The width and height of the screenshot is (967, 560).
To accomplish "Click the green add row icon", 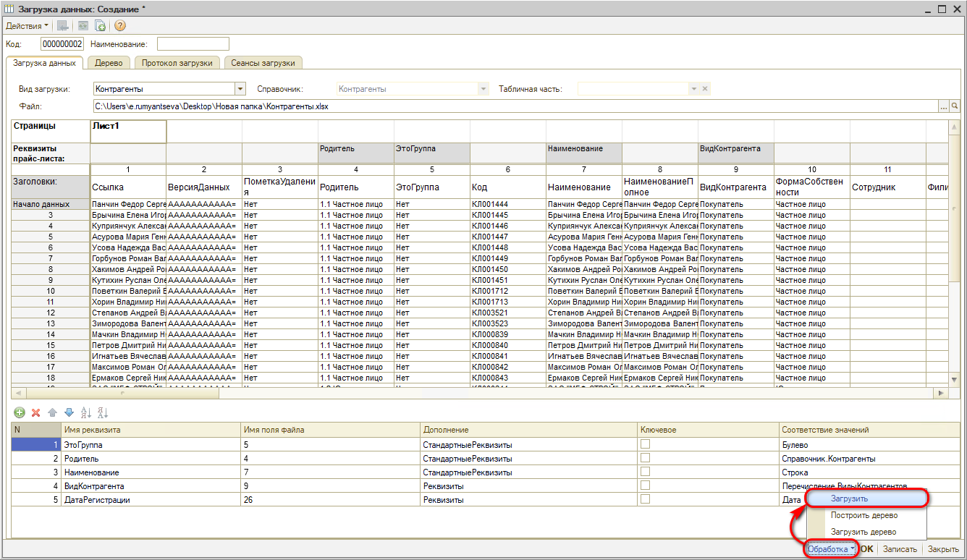I will (x=19, y=412).
